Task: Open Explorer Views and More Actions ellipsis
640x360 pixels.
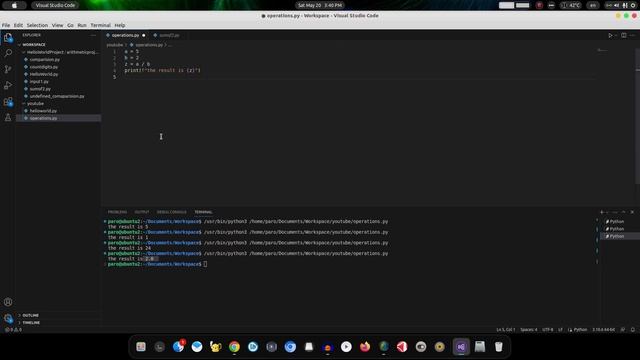Action: tap(93, 35)
